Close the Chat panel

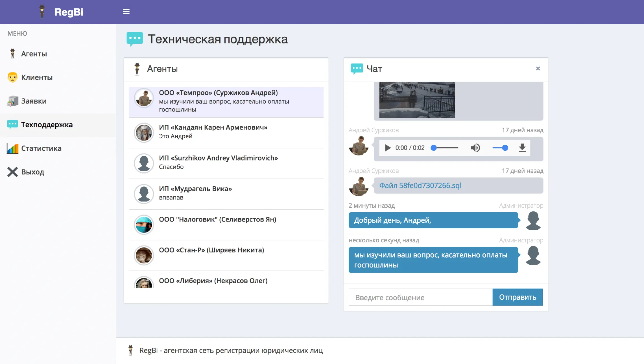[x=538, y=69]
